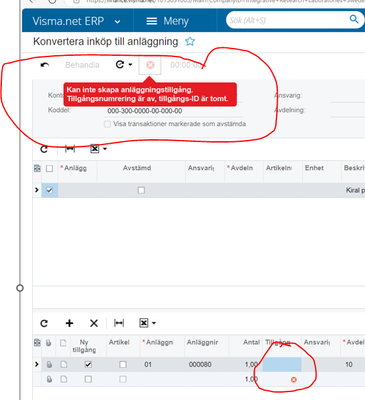Toggle the Artikel checkbox in row 01
The image size is (365, 400).
click(x=123, y=365)
